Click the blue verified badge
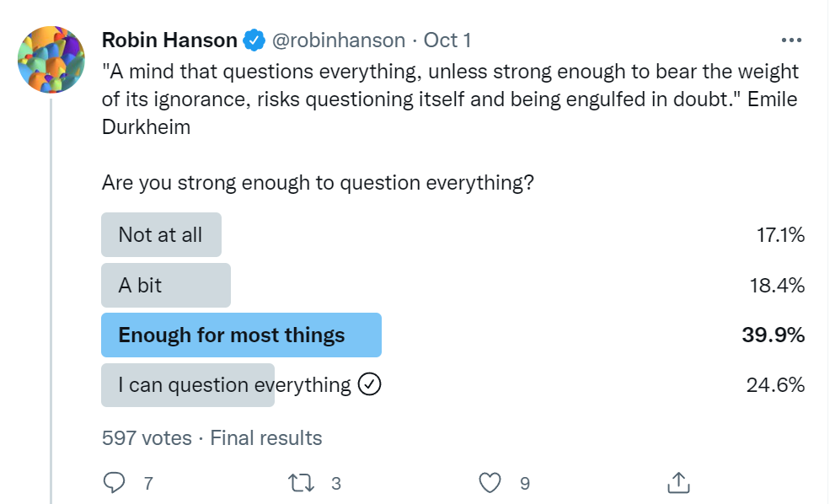 click(254, 40)
